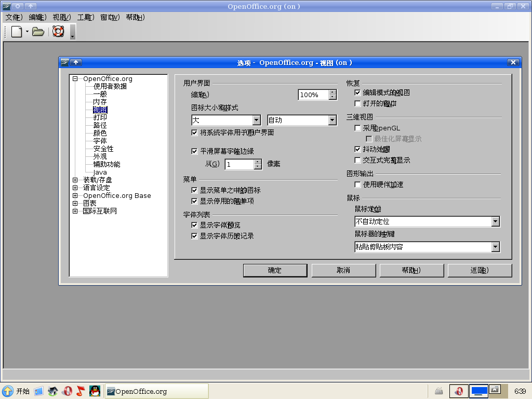Expand the 语言设定 tree node
The height and width of the screenshot is (399, 532).
pyautogui.click(x=75, y=188)
